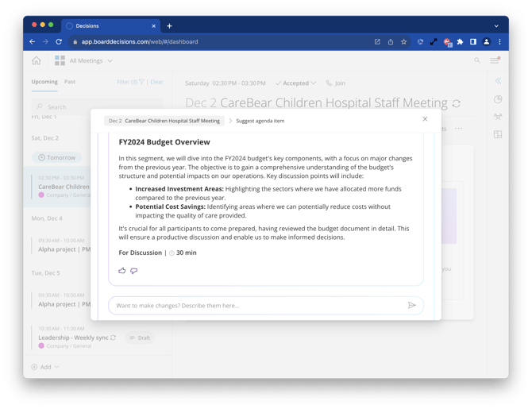Reload the page in browser toolbar
532x409 pixels.
pyautogui.click(x=59, y=42)
